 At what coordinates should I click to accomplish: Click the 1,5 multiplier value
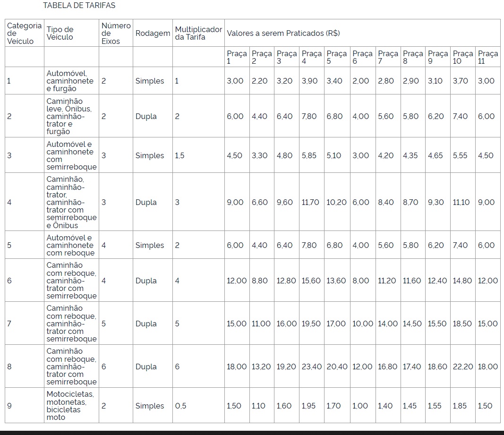click(x=179, y=155)
